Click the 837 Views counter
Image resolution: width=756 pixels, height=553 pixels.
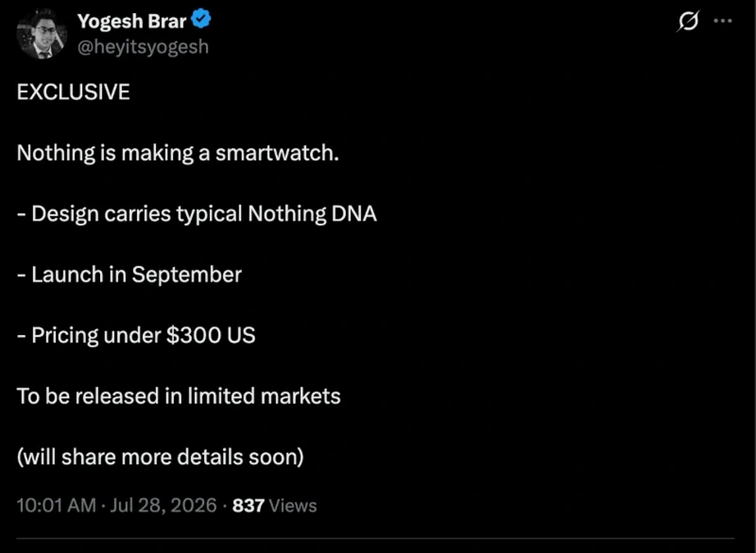tap(275, 505)
